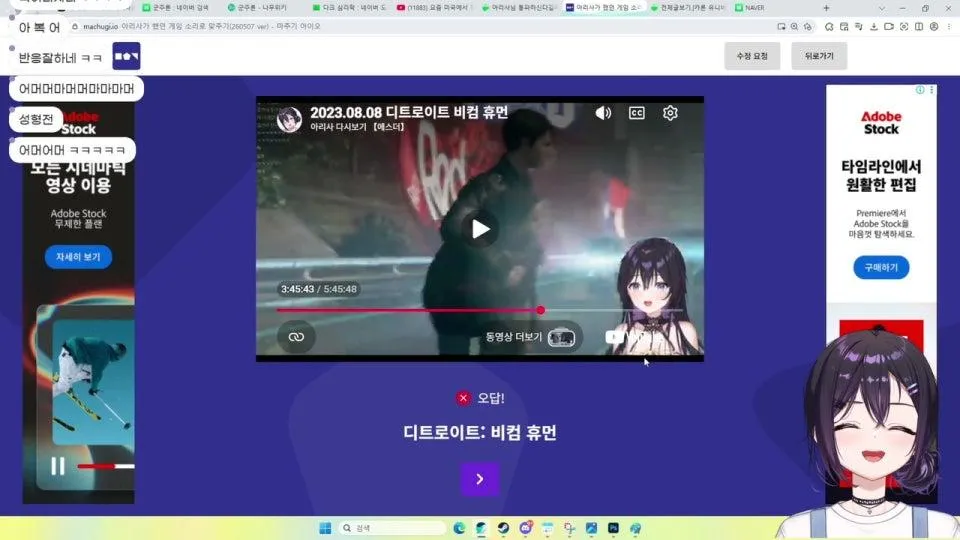Open Steam from the taskbar
The image size is (960, 540).
click(x=503, y=528)
